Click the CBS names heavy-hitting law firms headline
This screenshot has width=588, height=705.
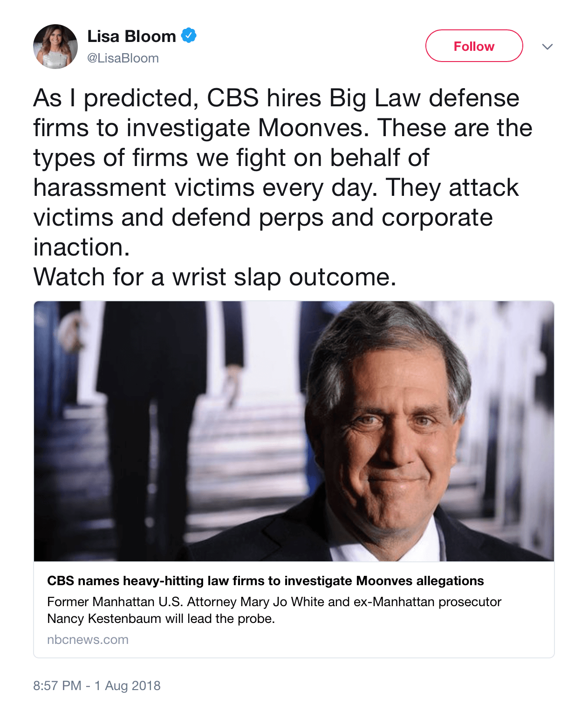265,581
